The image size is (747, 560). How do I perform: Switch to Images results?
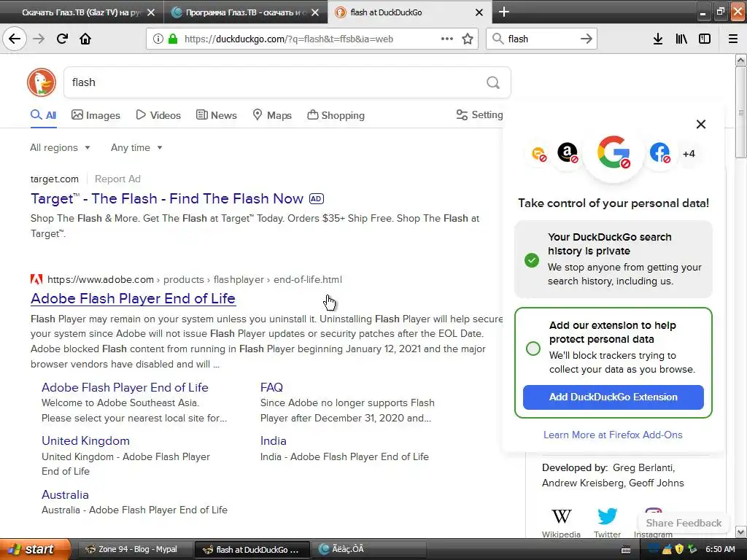pos(96,115)
